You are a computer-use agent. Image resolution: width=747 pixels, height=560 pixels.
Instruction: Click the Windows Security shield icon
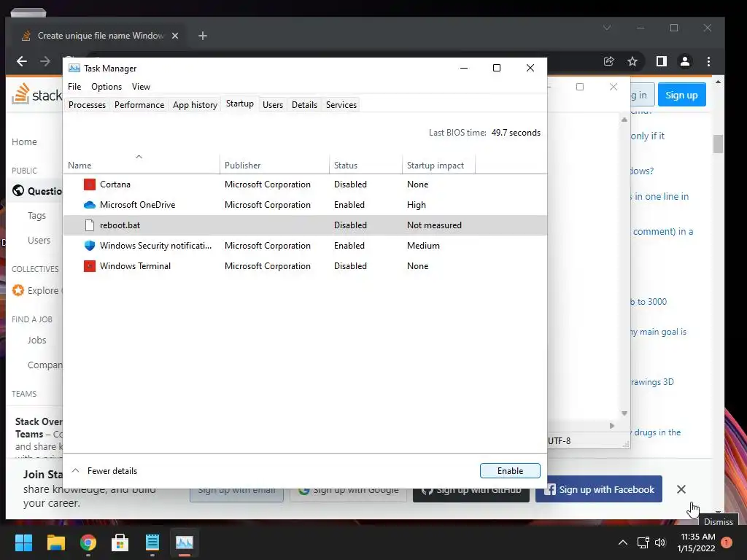point(90,246)
